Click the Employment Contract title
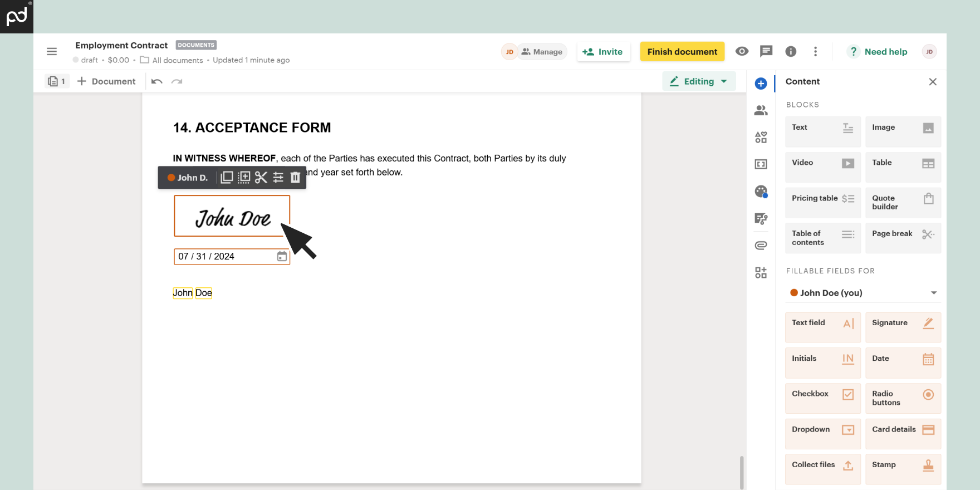The width and height of the screenshot is (980, 490). (121, 45)
